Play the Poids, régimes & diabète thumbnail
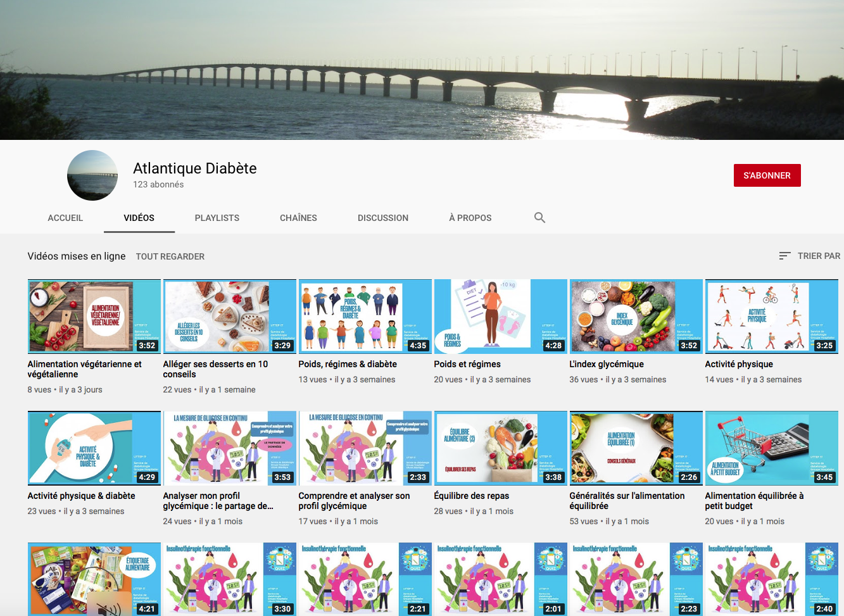The height and width of the screenshot is (616, 844). tap(365, 317)
